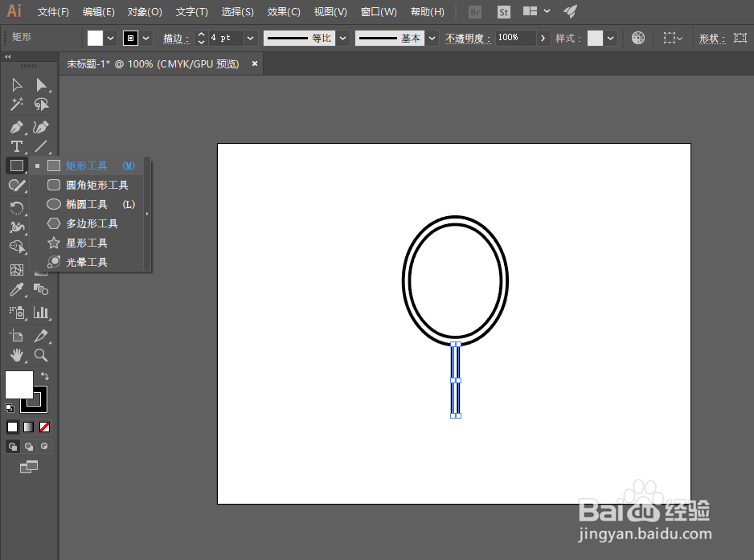Open the 等比 stroke profile dropdown
The height and width of the screenshot is (560, 754).
342,38
